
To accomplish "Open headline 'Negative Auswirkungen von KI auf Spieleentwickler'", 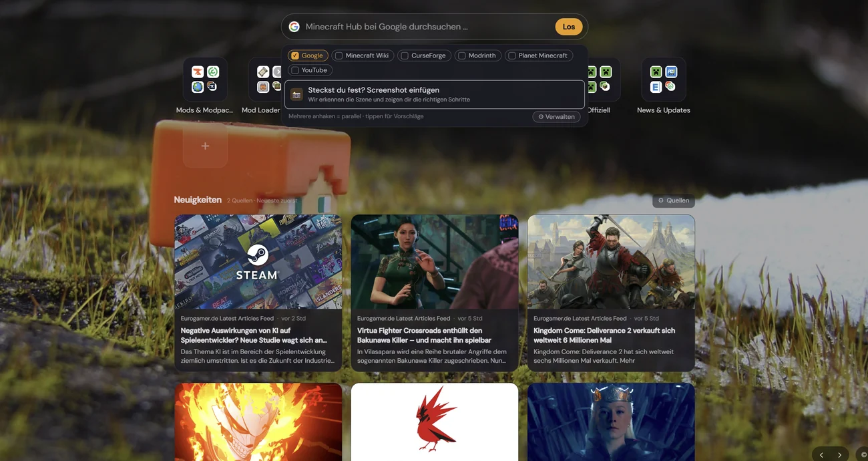I will click(x=254, y=335).
